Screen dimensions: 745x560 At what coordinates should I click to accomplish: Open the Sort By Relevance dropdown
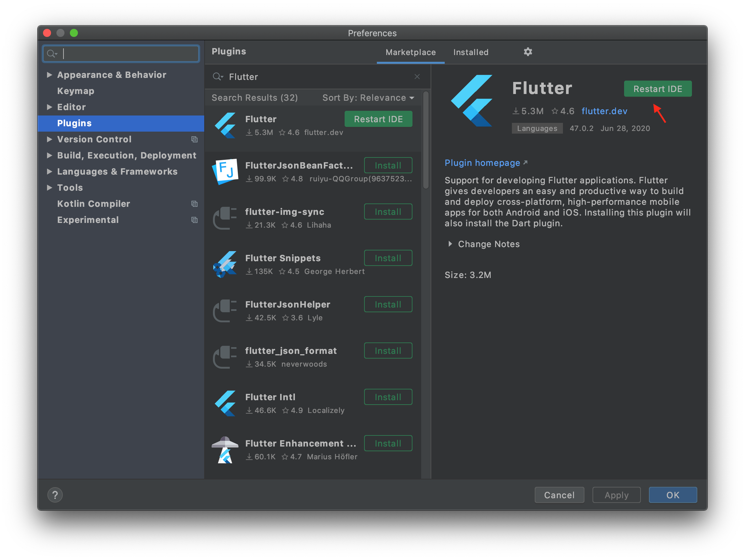(x=368, y=98)
